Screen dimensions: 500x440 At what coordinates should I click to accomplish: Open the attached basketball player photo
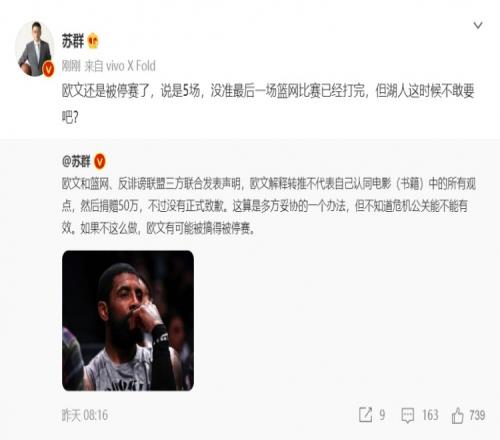click(128, 320)
